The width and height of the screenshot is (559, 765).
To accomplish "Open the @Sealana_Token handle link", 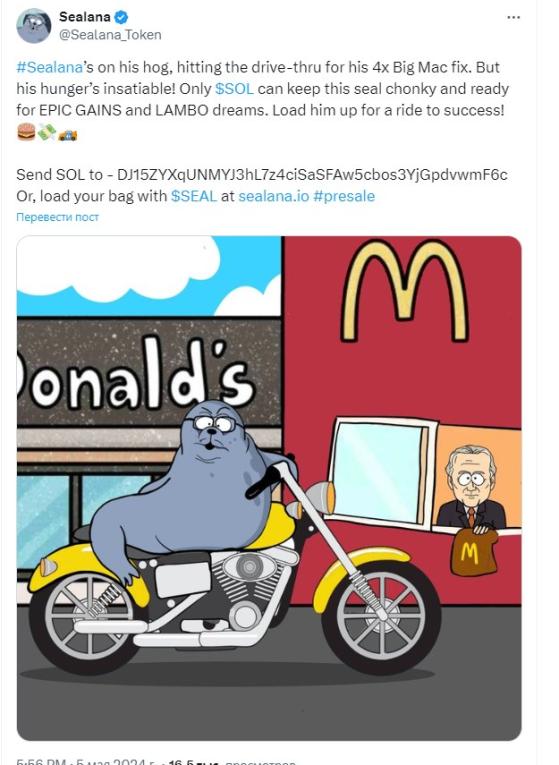I will [x=110, y=35].
